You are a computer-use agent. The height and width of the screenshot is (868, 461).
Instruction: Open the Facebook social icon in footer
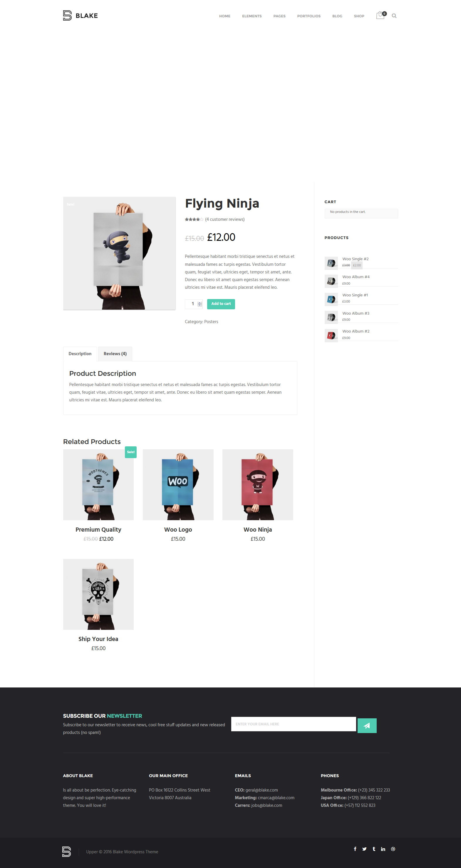click(x=355, y=849)
